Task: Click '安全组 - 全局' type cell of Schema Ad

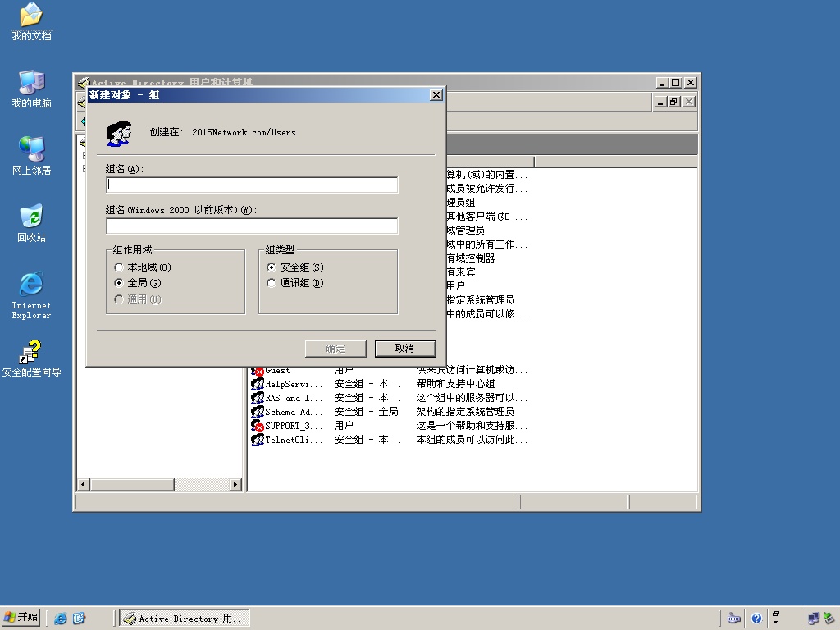Action: pos(367,412)
